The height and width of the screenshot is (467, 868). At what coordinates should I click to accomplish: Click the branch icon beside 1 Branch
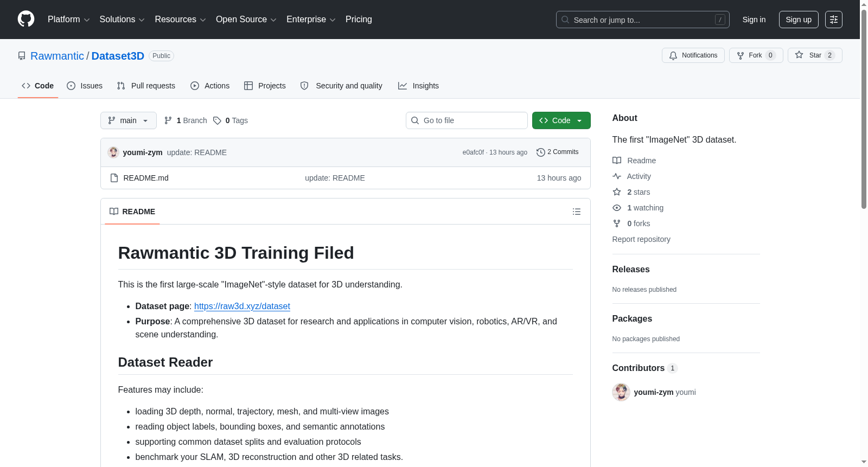click(x=168, y=120)
